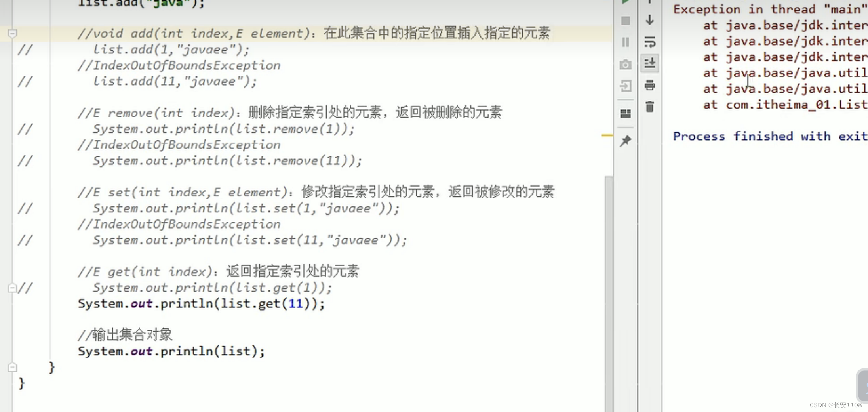Click the commented list.add(1,"javaee") line
868x412 pixels.
pyautogui.click(x=171, y=50)
